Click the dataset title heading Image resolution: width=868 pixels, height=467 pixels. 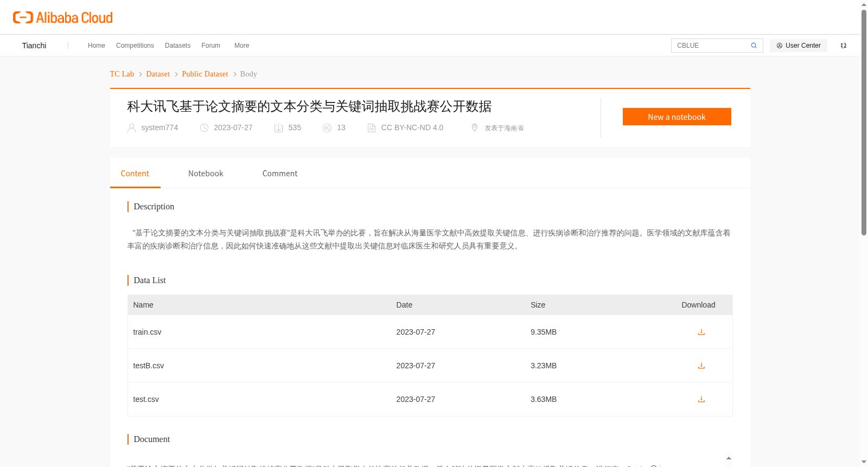pyautogui.click(x=309, y=106)
